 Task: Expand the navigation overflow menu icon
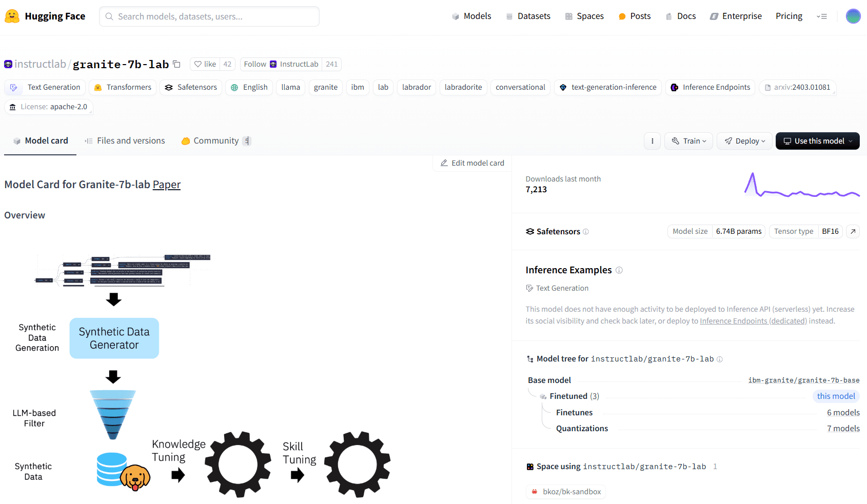pos(822,16)
